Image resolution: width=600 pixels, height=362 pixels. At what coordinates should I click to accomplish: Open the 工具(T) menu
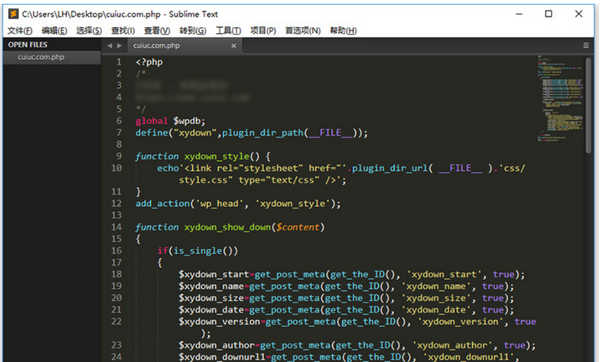tap(228, 31)
